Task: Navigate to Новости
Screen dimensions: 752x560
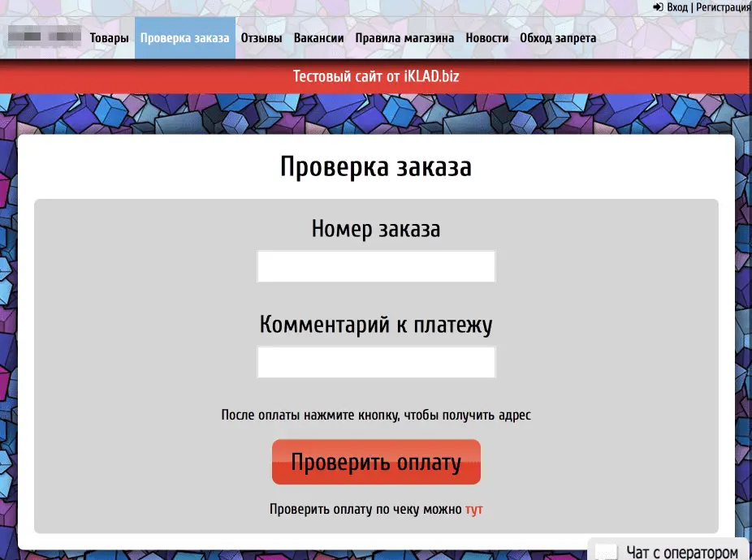Action: (486, 38)
